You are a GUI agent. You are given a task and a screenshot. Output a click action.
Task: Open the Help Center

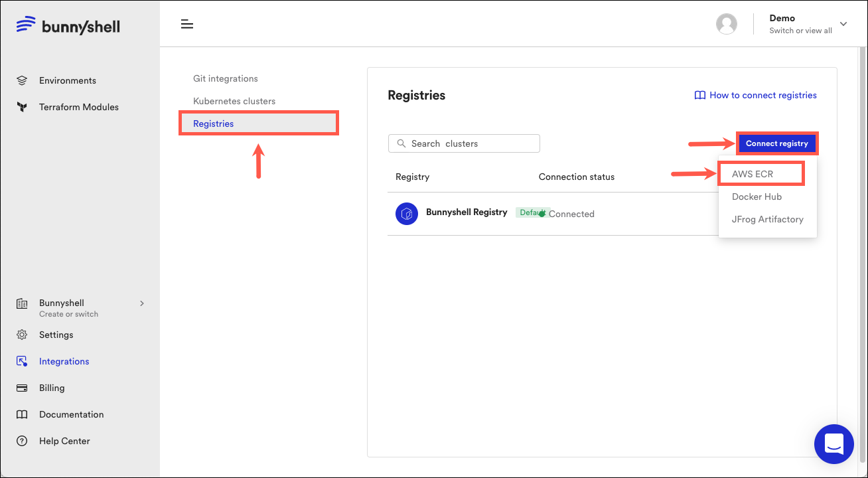[x=64, y=441]
